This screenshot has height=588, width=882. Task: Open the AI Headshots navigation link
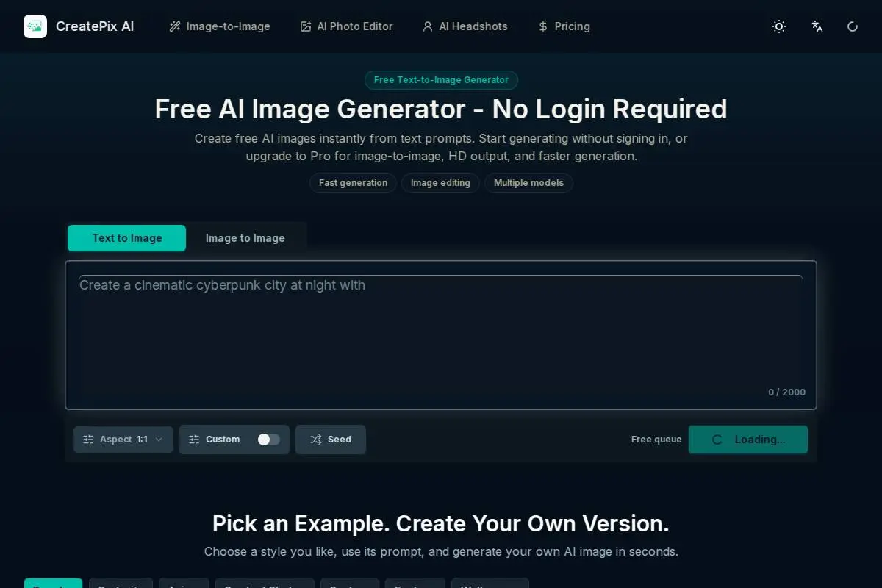(x=465, y=26)
